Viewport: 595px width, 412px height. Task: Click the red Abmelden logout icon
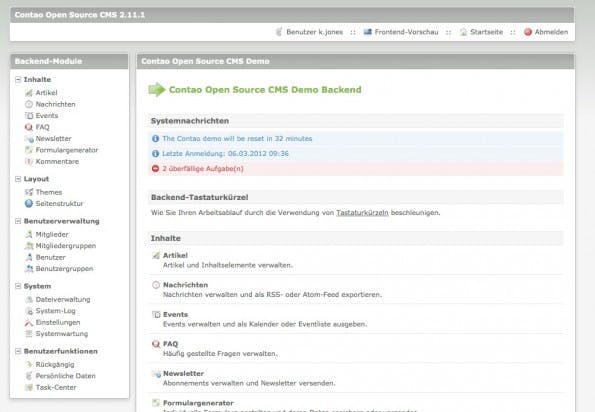[528, 32]
